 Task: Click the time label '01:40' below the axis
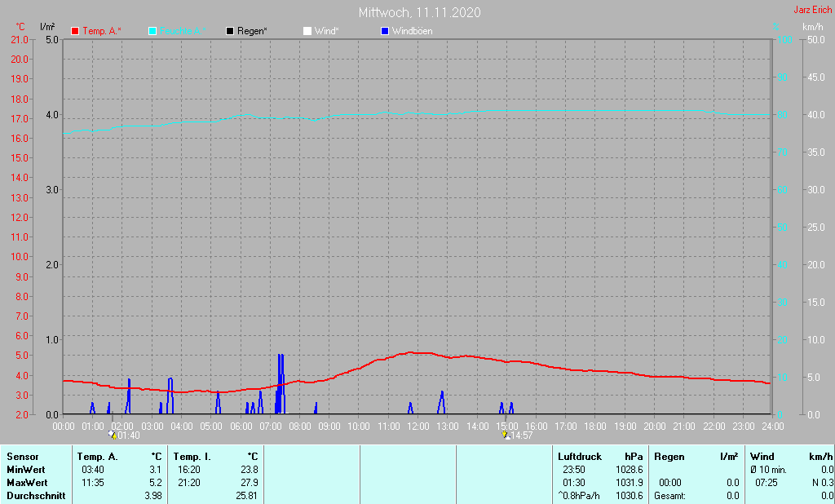tap(129, 435)
